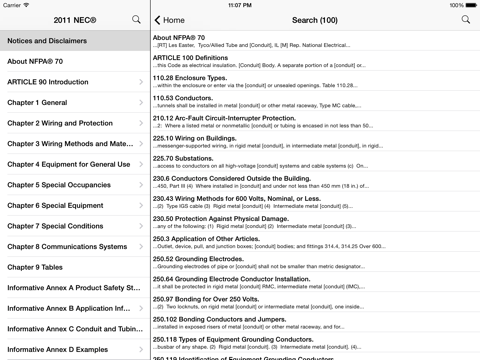Image resolution: width=480 pixels, height=360 pixels.
Task: Expand Chapter 4 Equipment for General Use chevron
Action: coord(141,164)
